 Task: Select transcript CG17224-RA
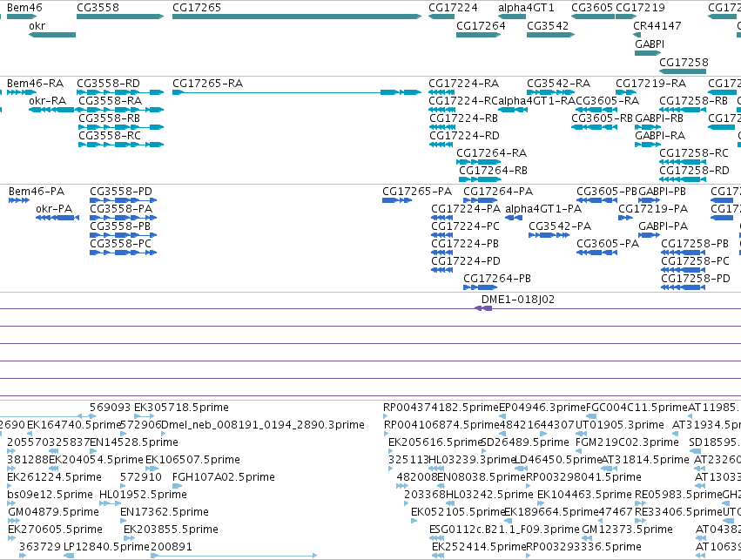click(441, 92)
